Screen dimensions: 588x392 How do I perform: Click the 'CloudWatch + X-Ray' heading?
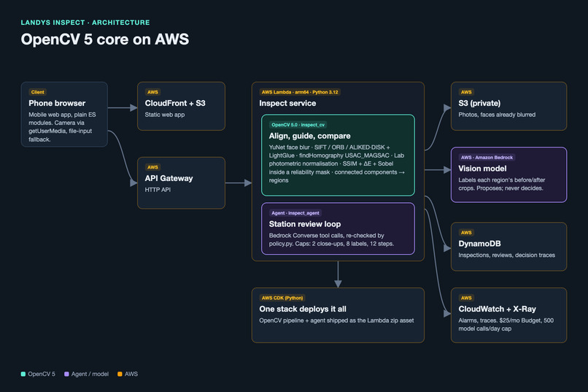tap(498, 309)
